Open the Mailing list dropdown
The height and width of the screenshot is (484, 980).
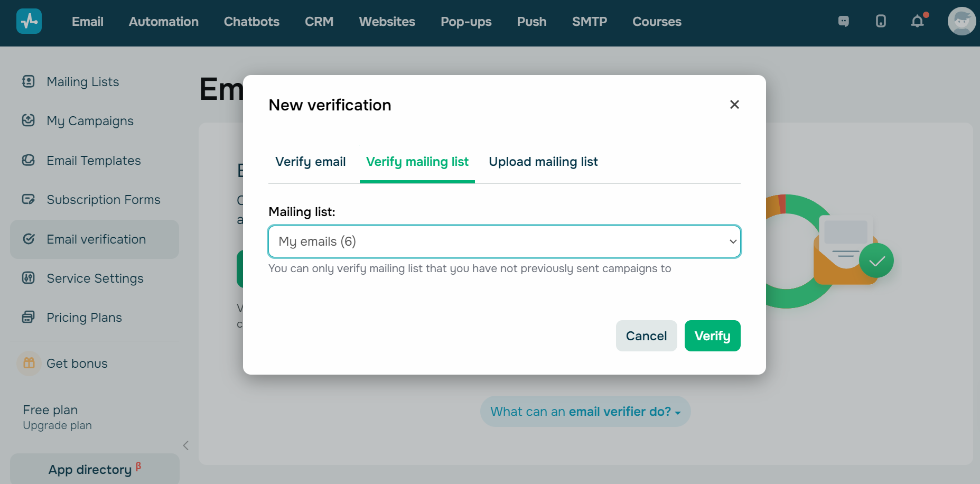point(505,241)
